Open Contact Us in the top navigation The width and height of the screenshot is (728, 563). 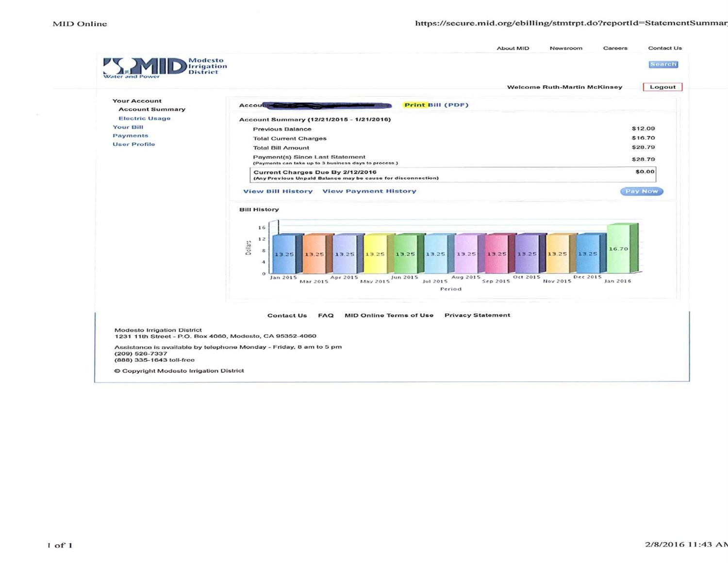click(x=665, y=48)
